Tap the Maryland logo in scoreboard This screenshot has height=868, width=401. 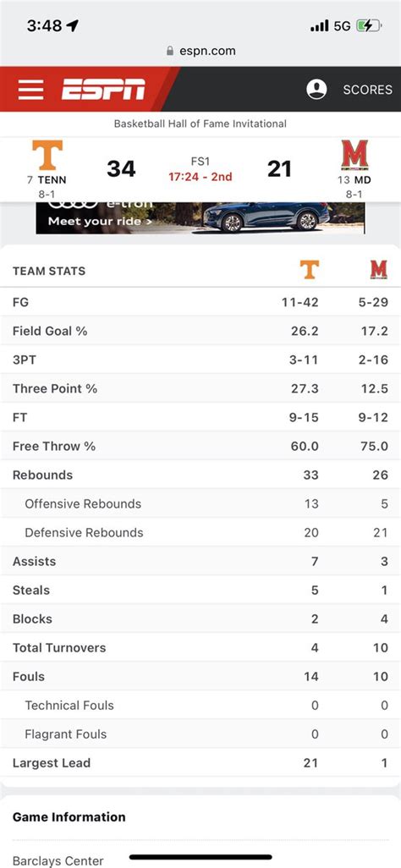click(x=354, y=155)
